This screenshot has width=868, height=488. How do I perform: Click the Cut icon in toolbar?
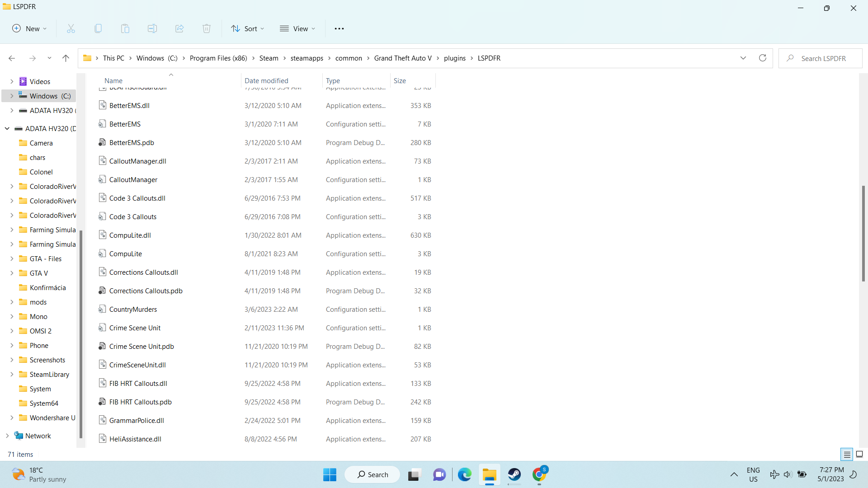[71, 28]
